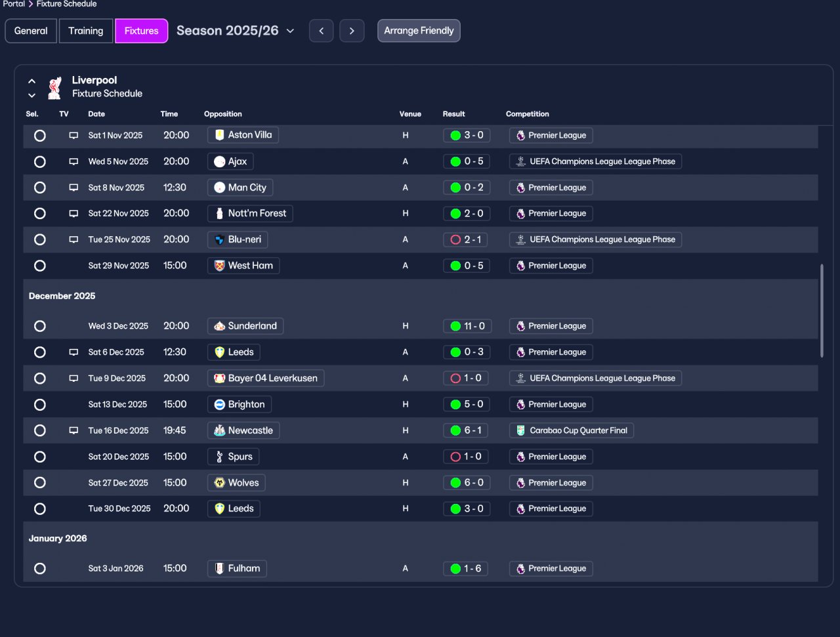Select the Ajax fixture radio button

tap(40, 161)
